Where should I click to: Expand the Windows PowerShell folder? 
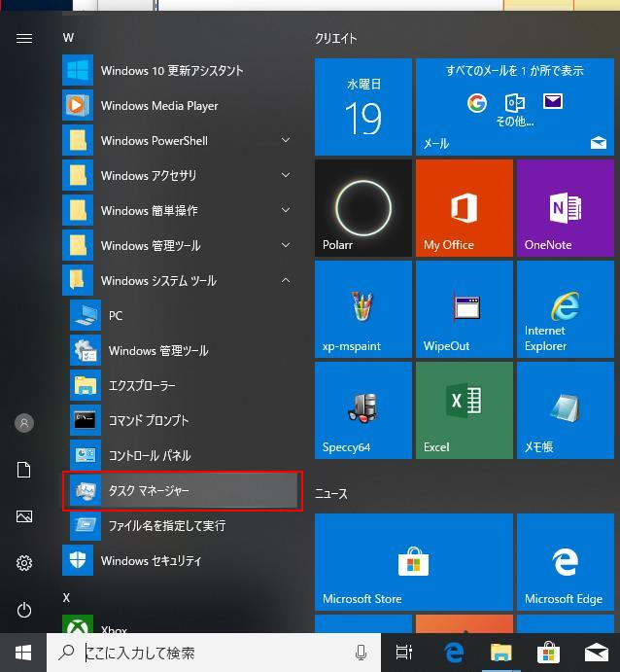click(180, 141)
